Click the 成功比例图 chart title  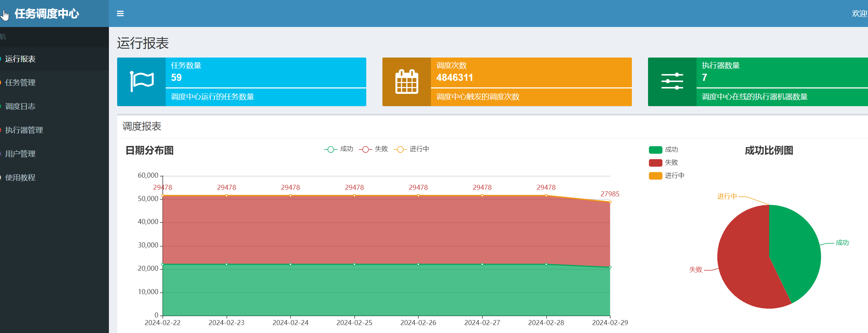click(x=769, y=150)
